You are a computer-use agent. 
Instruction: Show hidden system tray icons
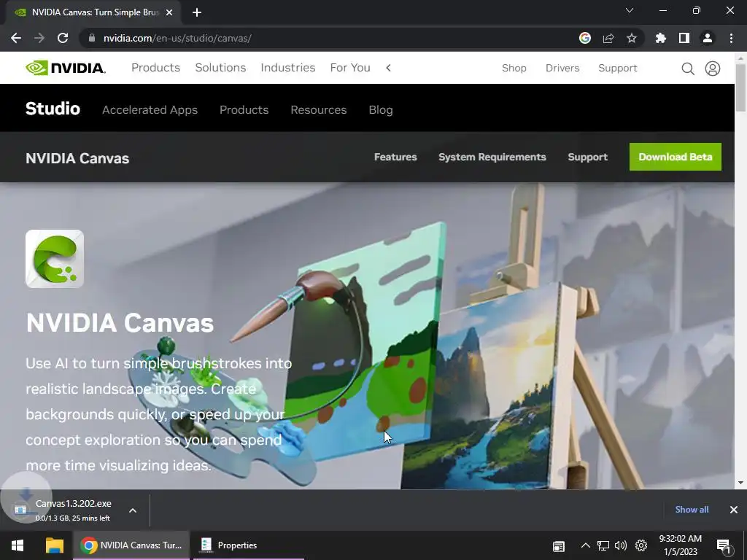tap(586, 545)
